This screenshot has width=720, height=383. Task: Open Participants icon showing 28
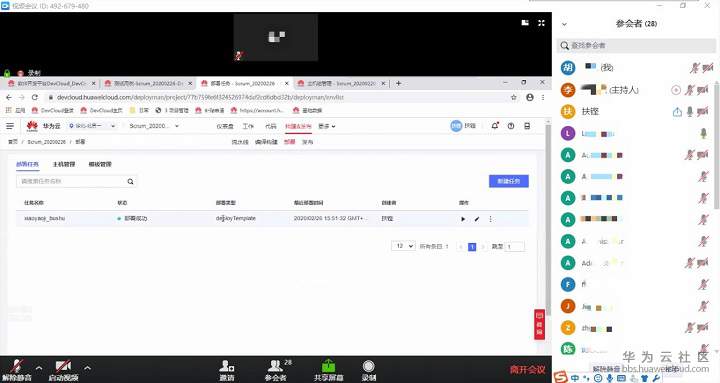pyautogui.click(x=276, y=370)
